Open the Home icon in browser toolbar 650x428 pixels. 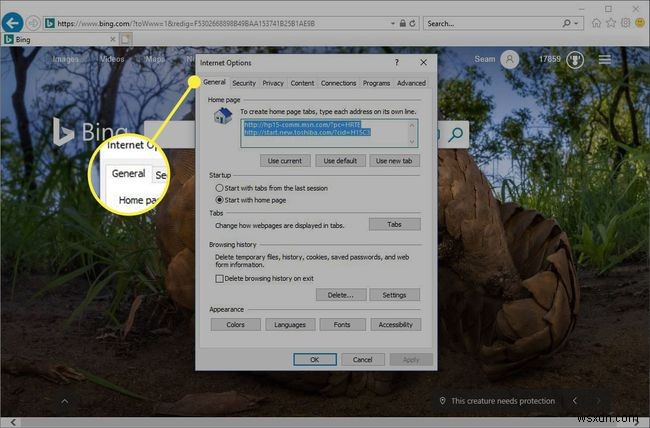tap(596, 23)
